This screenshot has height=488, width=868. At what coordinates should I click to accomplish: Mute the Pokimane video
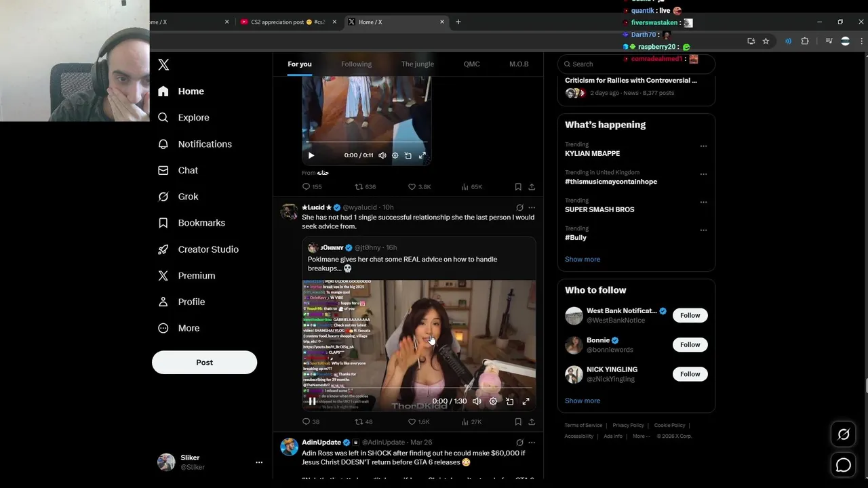click(477, 401)
